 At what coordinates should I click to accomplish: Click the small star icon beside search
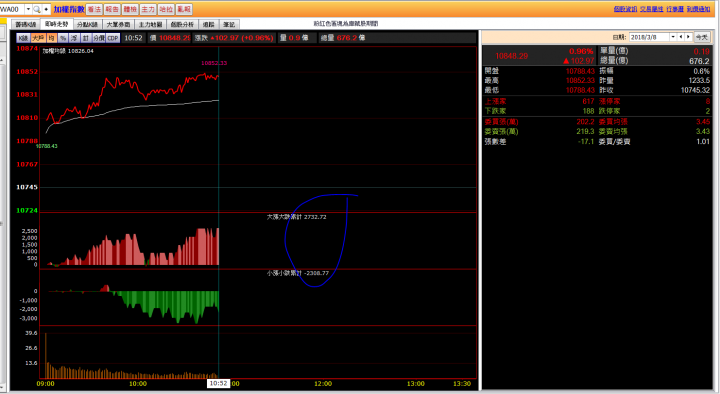point(46,9)
